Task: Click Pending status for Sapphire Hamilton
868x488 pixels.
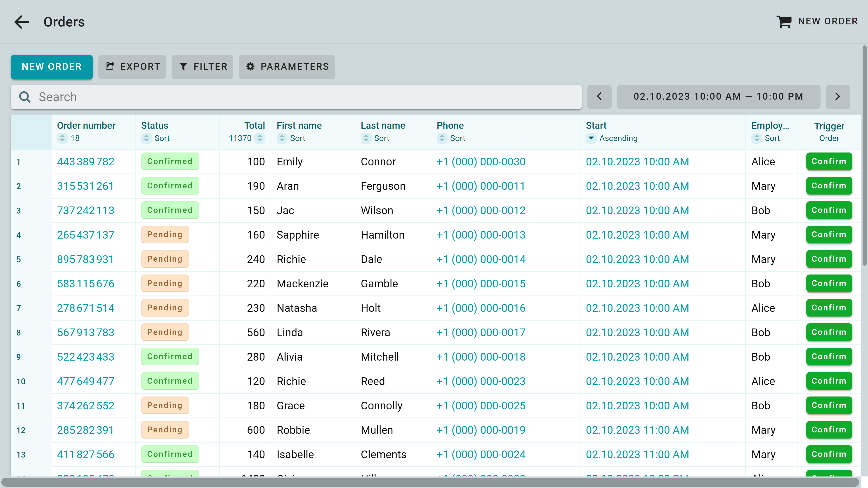Action: (165, 235)
